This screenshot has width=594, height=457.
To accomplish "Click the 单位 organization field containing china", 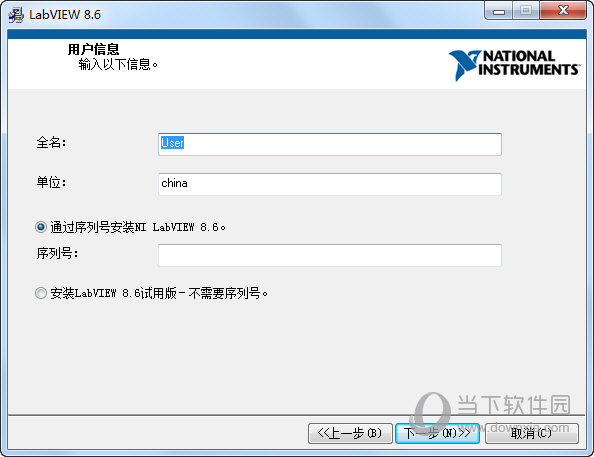I will [x=330, y=184].
